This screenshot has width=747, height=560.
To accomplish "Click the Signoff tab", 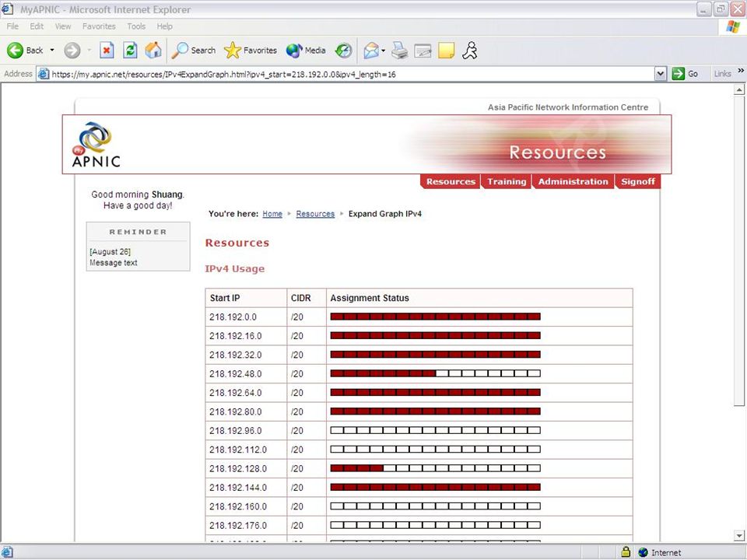I will click(638, 181).
